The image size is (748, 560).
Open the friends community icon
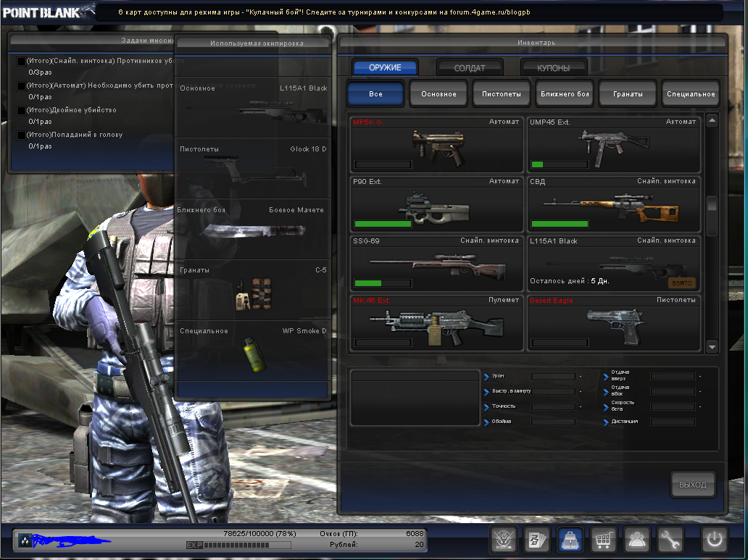pyautogui.click(x=637, y=540)
